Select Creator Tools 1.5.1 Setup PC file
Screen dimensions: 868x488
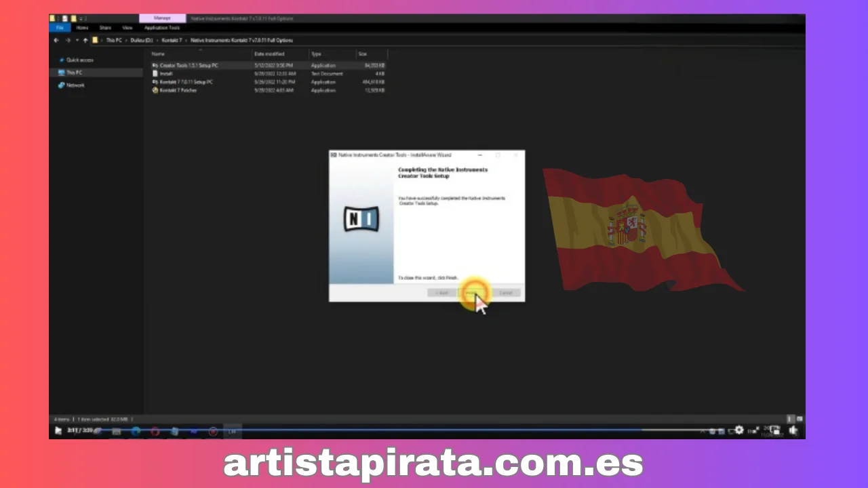pos(189,66)
